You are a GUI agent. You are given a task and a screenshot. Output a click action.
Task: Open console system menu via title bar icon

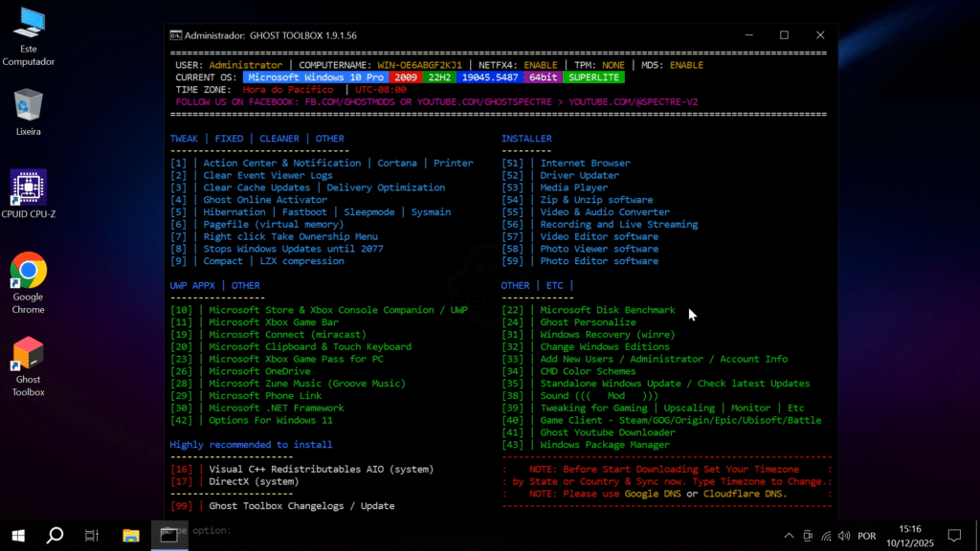[x=176, y=35]
